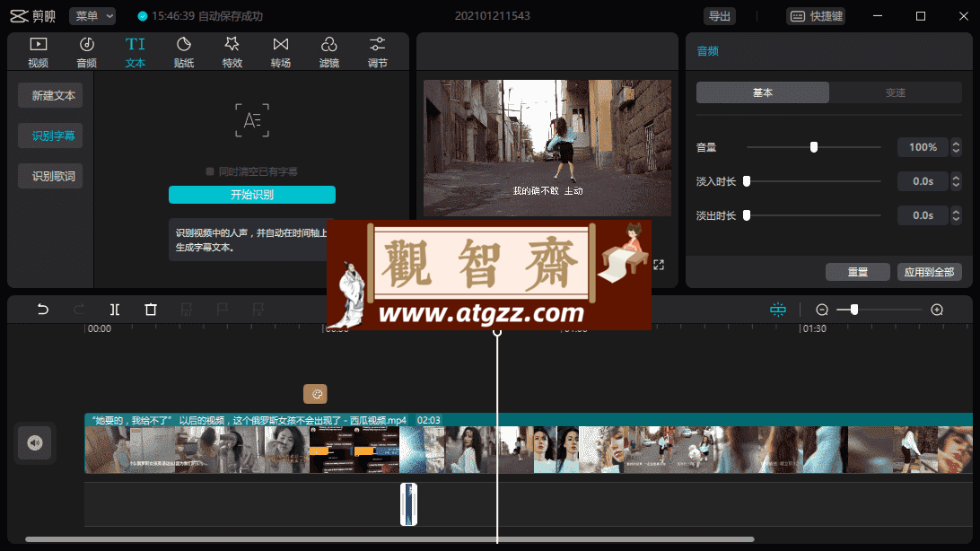Open the 滤镜 filters panel
The width and height of the screenshot is (980, 551).
point(329,52)
